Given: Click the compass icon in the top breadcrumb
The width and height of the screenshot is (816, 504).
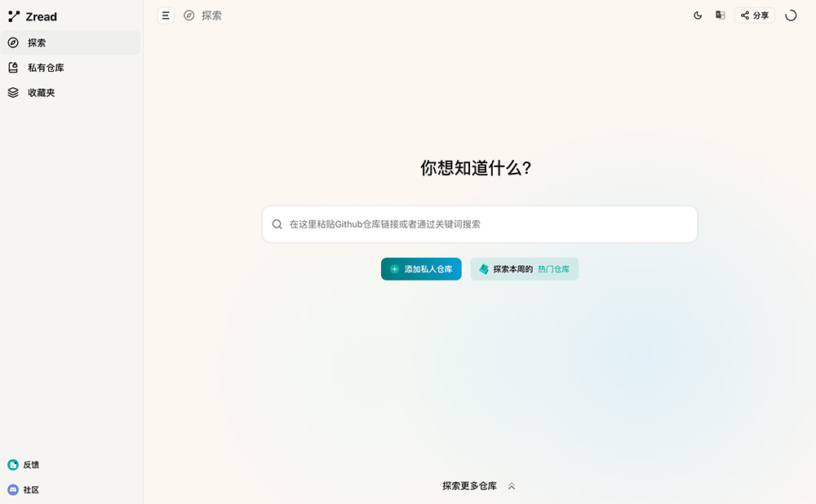Looking at the screenshot, I should (x=189, y=15).
